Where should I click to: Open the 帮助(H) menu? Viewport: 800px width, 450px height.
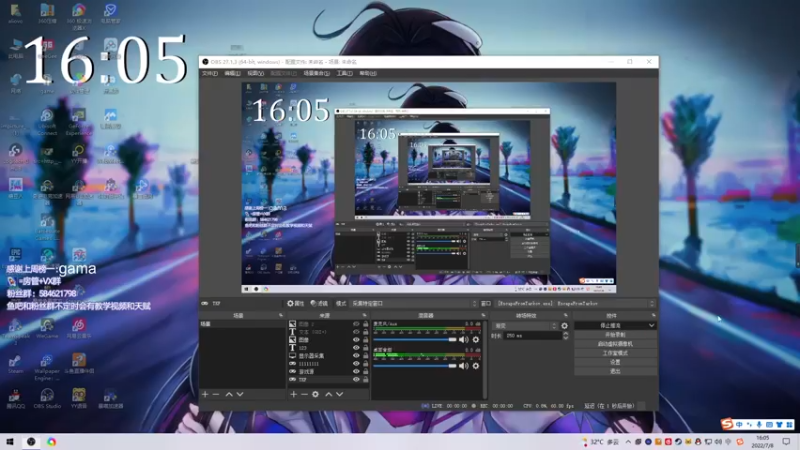(x=368, y=73)
